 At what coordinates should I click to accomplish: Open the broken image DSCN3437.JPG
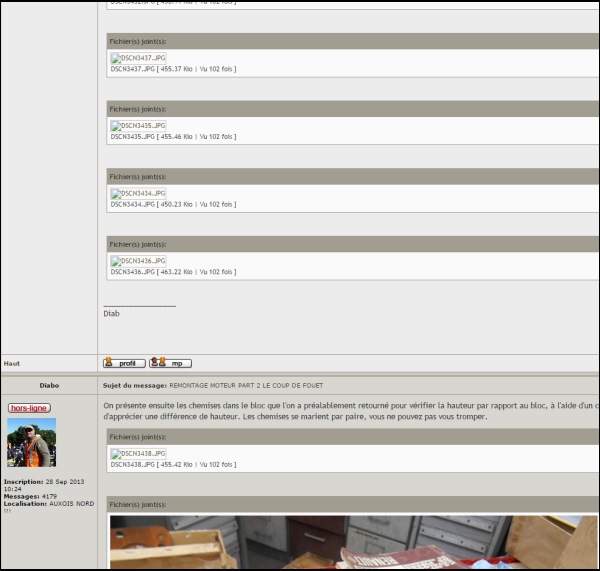138,58
